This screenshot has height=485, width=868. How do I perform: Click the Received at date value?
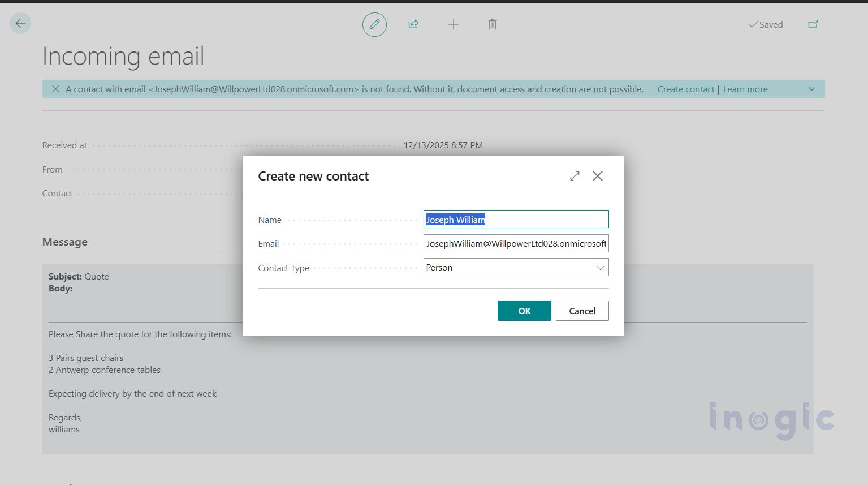(x=443, y=145)
